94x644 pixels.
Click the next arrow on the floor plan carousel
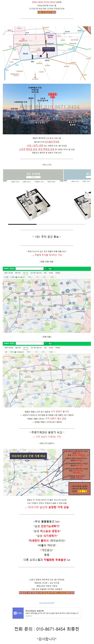coord(88,196)
